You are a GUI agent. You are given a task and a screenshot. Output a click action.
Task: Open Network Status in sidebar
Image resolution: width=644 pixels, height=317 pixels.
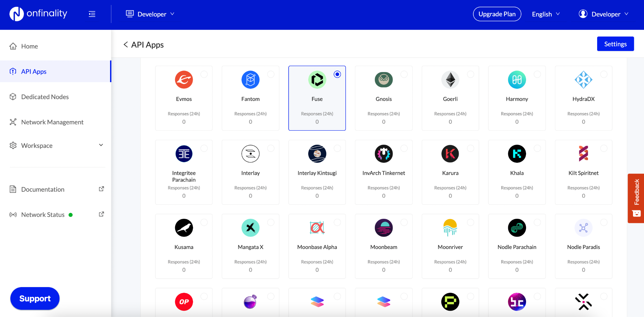point(55,215)
